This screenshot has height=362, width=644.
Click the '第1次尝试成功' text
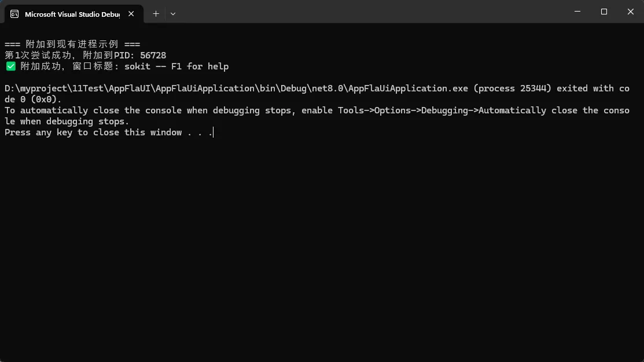click(x=39, y=56)
